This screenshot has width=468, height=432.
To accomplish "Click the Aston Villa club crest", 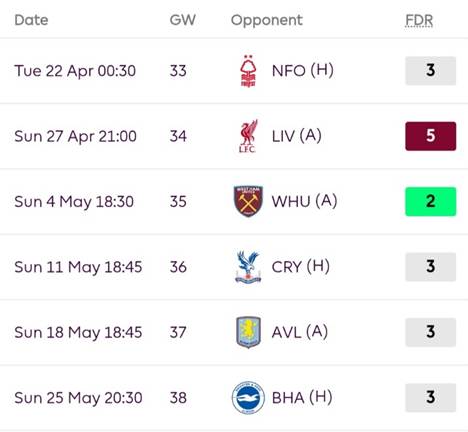I will coord(248,332).
